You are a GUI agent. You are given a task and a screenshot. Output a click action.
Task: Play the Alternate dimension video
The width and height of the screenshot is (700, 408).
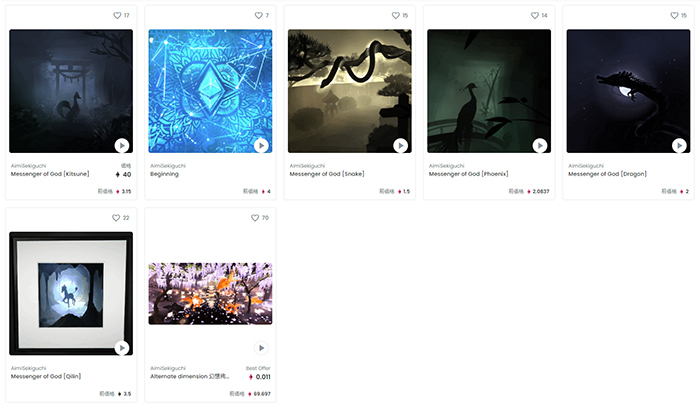261,348
